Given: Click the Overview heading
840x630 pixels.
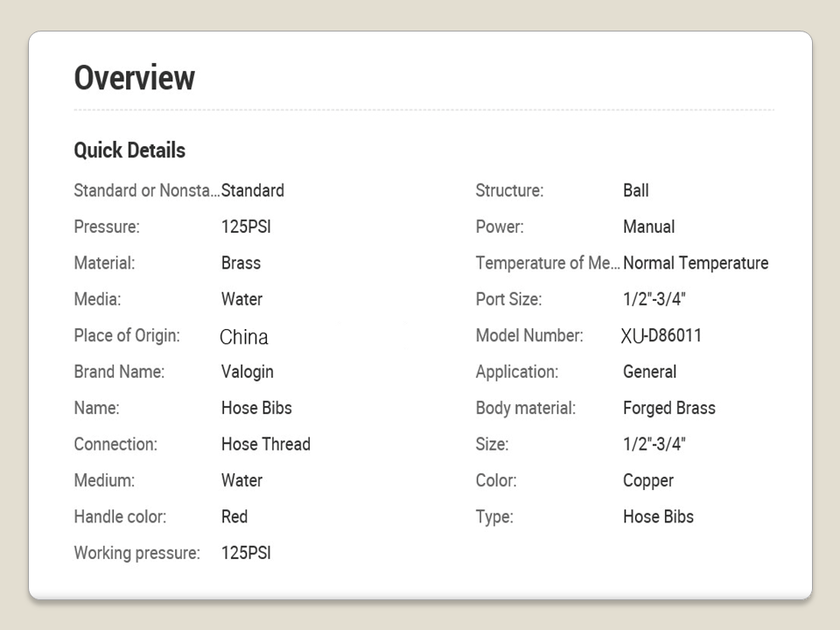Looking at the screenshot, I should (134, 78).
